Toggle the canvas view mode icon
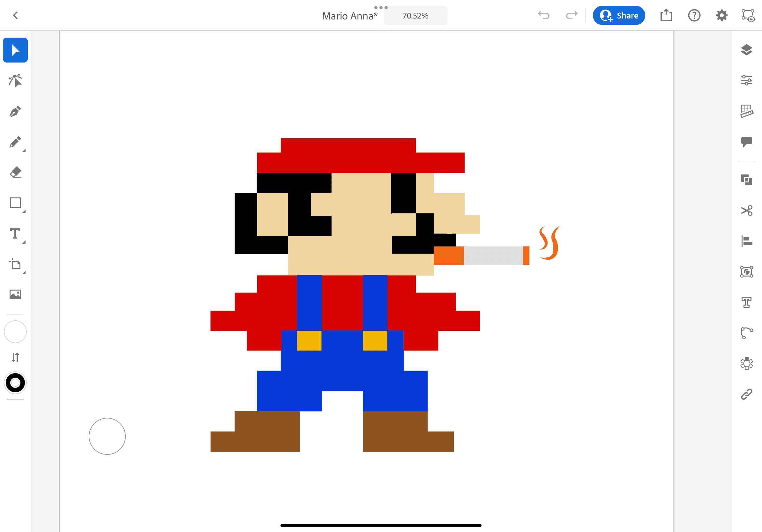 click(x=748, y=16)
